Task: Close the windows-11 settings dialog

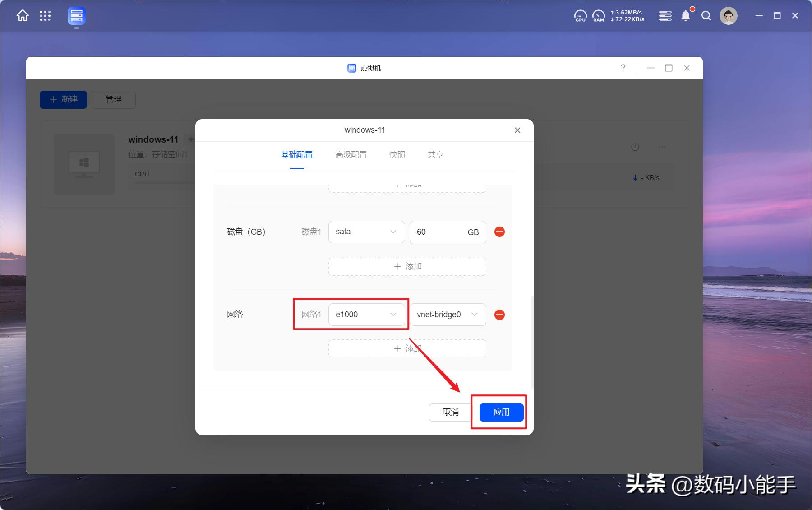Action: click(517, 130)
